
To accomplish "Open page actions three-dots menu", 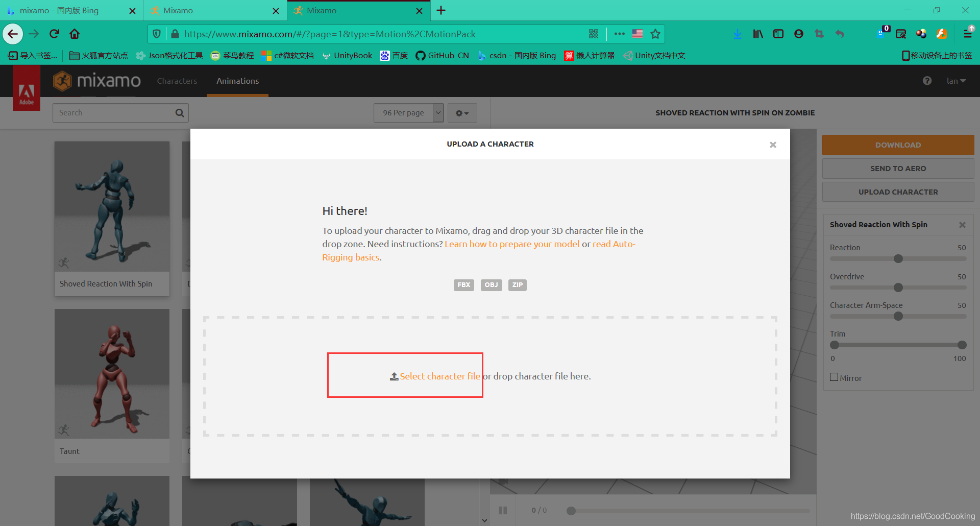I will coord(620,34).
